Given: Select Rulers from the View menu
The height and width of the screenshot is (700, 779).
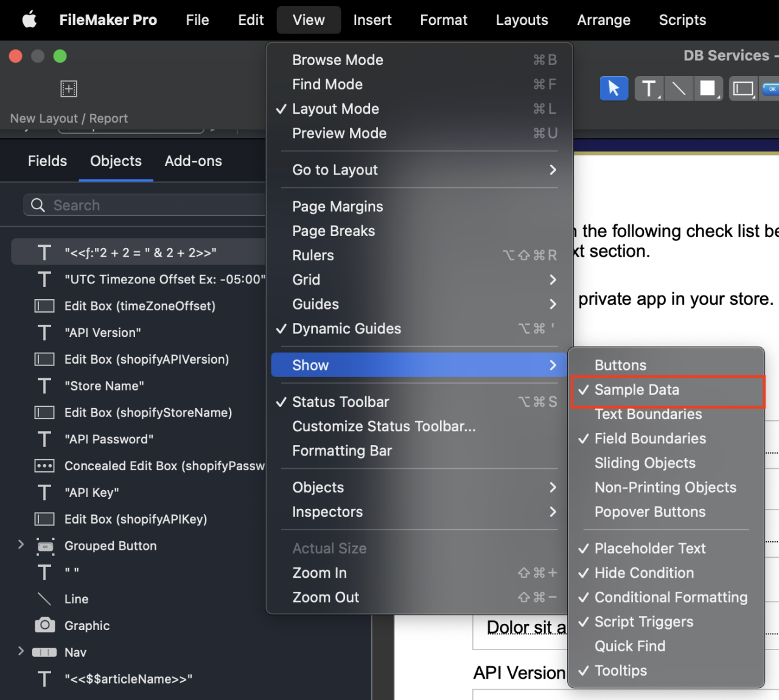Looking at the screenshot, I should coord(419,255).
